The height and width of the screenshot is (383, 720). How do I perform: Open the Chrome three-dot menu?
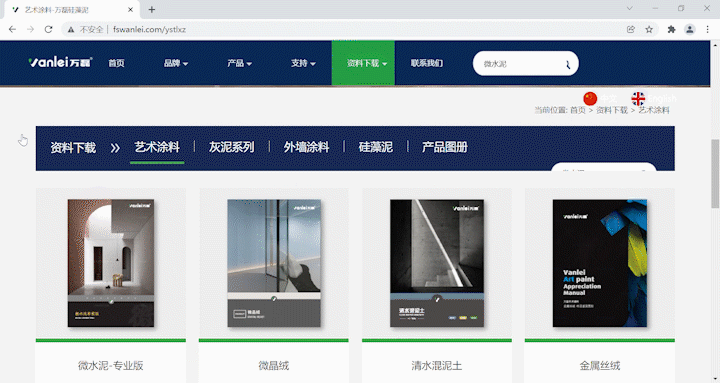708,29
